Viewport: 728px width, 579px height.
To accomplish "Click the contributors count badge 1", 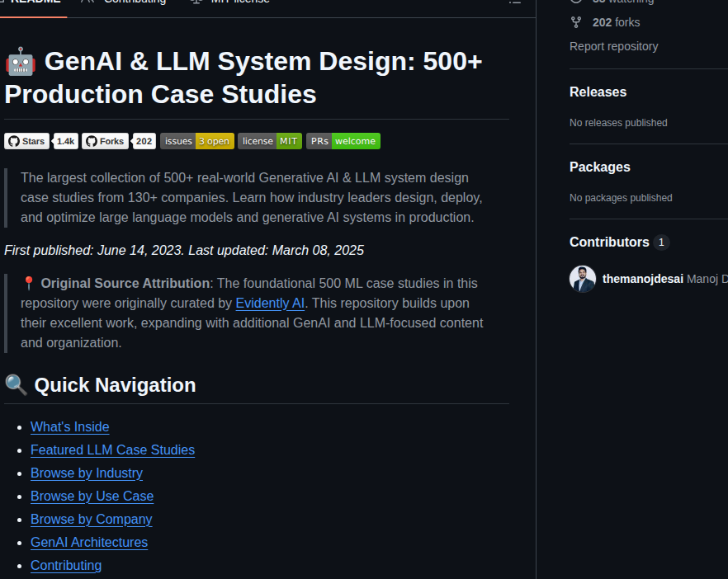I will click(661, 242).
